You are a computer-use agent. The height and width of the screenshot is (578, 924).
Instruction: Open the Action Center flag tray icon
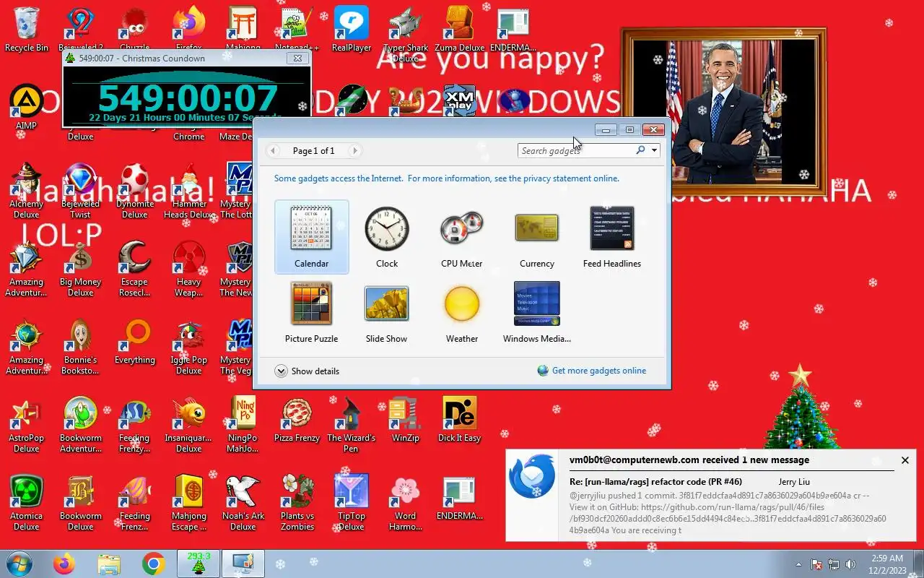(817, 564)
